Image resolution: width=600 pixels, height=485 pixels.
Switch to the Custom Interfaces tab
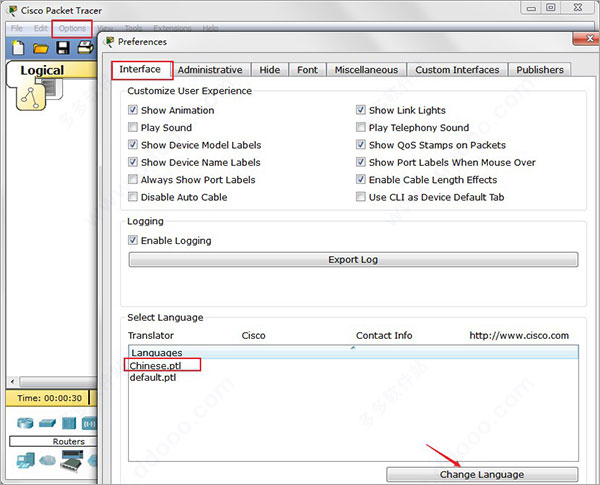[x=457, y=70]
